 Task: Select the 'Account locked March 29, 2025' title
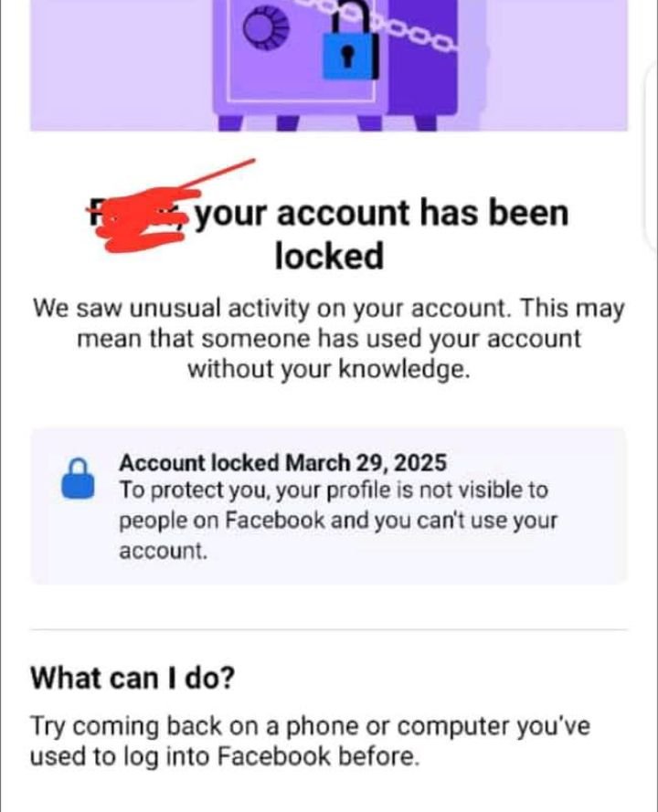coord(283,462)
